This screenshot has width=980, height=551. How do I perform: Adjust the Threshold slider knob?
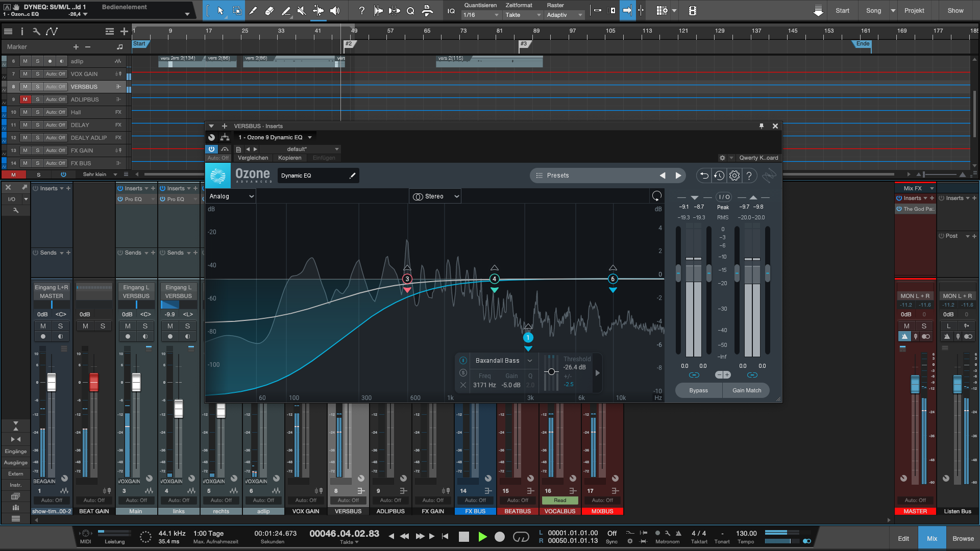click(x=551, y=372)
